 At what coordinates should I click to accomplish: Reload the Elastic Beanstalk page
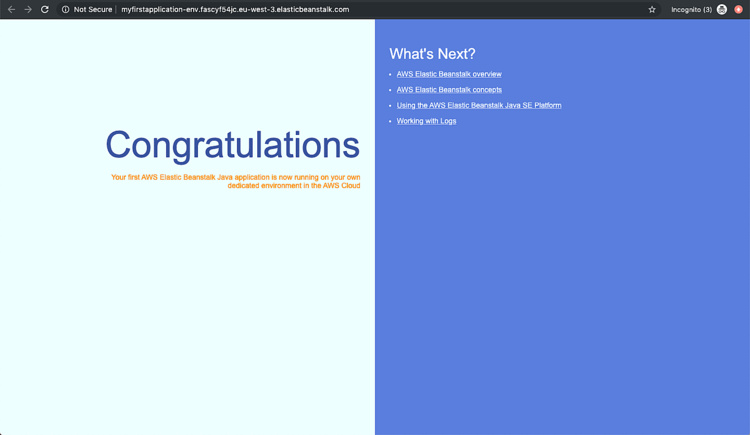[x=45, y=9]
